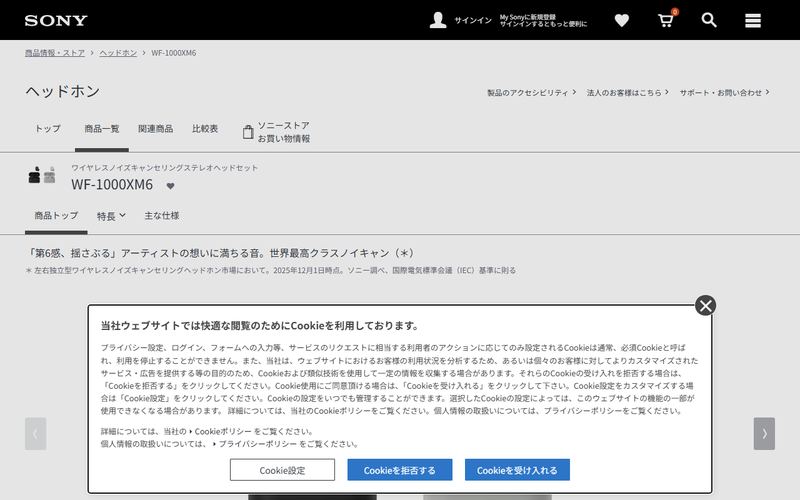The height and width of the screenshot is (500, 800).
Task: Click ワイヤレスノイズキャンセリングステレオヘッドセット text
Action: pos(164,168)
